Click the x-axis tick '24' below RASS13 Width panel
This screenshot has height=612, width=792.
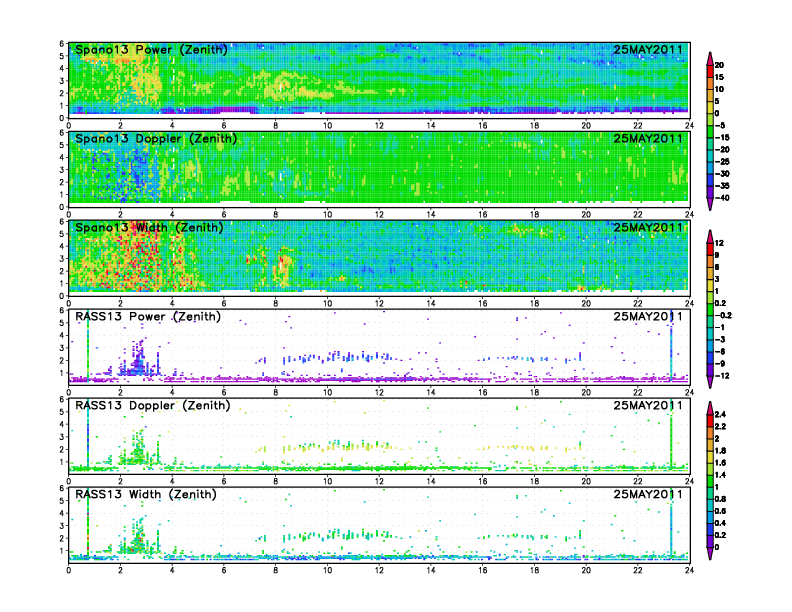(x=689, y=570)
